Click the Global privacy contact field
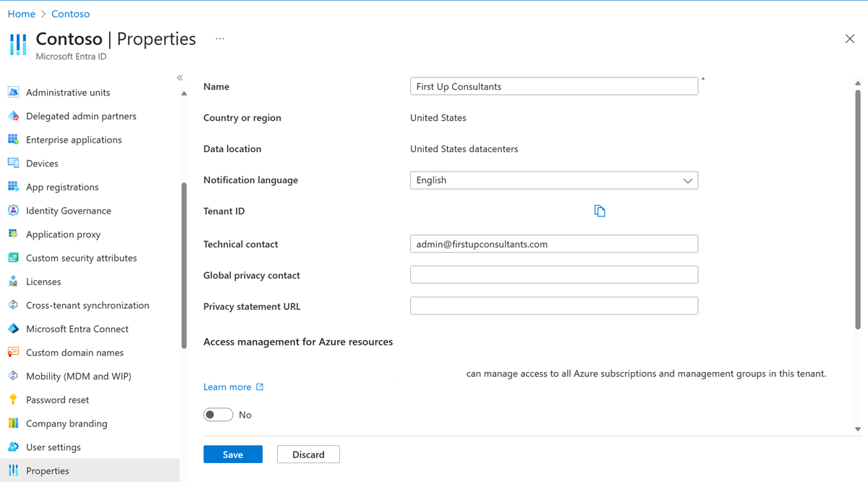This screenshot has height=482, width=868. 553,275
